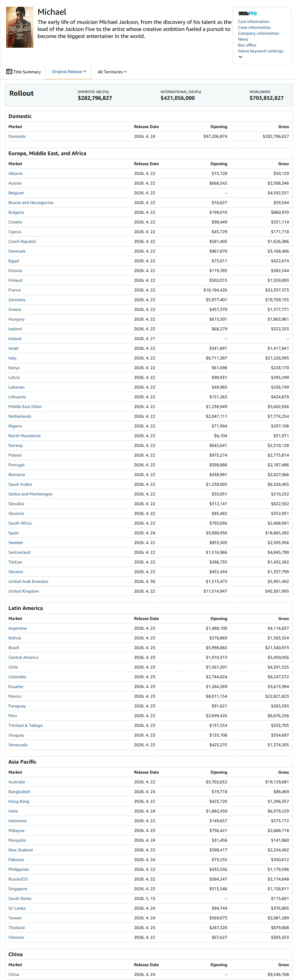Open the Mexico market link
Image resolution: width=295 pixels, height=980 pixels.
pos(15,696)
